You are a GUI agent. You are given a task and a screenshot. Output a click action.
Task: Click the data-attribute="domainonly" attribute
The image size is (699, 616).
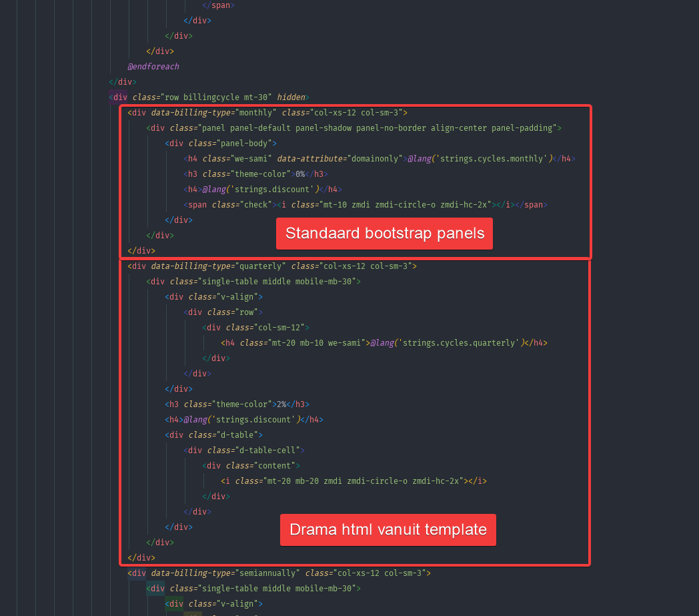(341, 159)
